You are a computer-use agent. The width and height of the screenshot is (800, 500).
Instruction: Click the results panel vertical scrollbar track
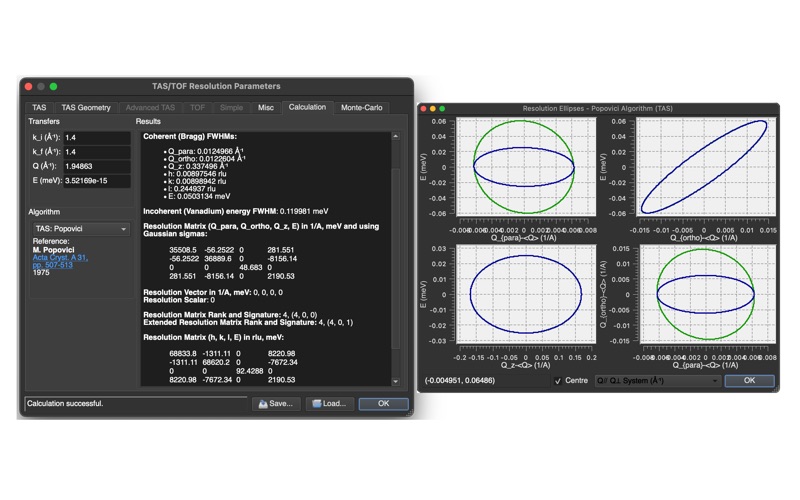pyautogui.click(x=395, y=259)
